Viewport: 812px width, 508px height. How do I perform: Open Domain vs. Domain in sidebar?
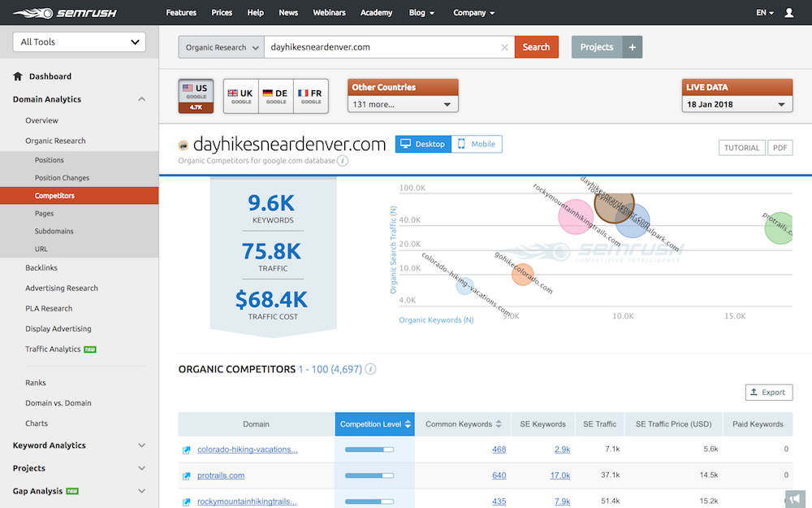pos(58,403)
